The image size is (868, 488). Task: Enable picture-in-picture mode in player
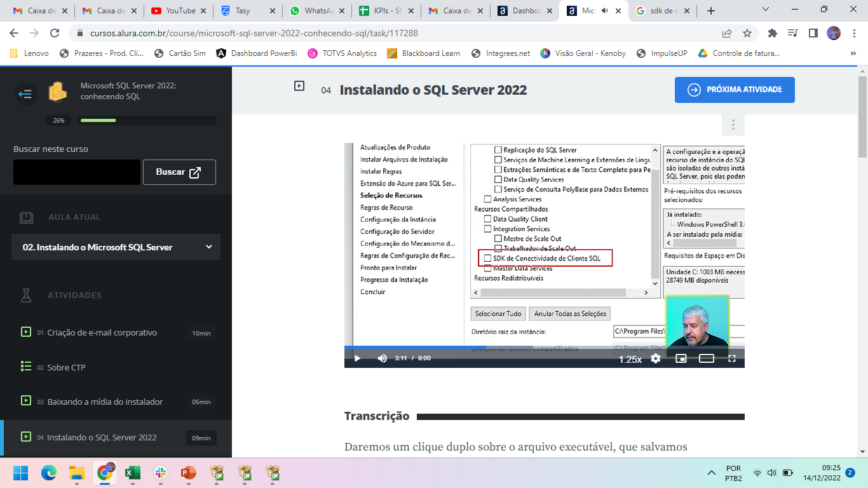pos(681,358)
